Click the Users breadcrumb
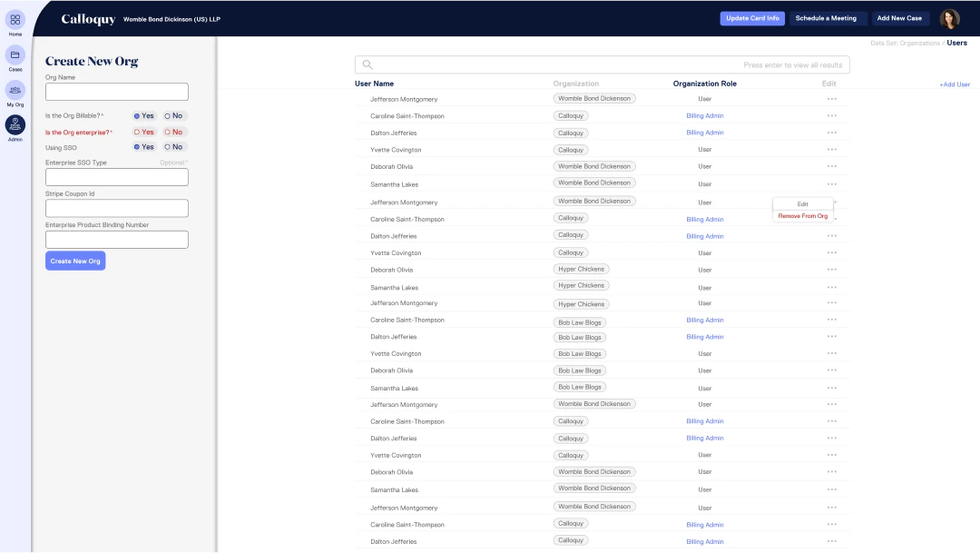 pyautogui.click(x=956, y=43)
